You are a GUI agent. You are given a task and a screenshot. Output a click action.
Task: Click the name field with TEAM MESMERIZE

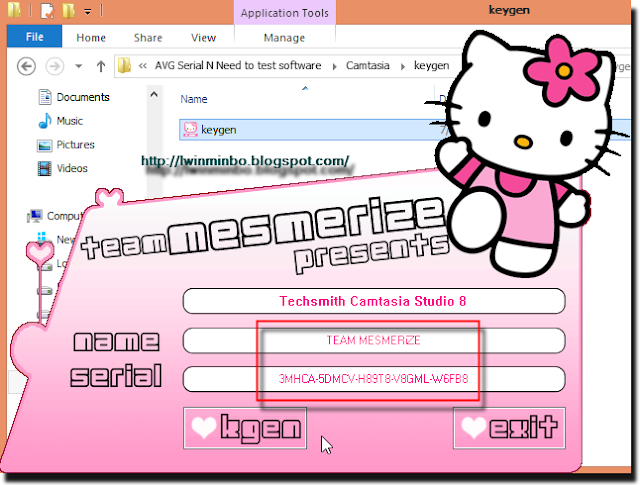374,340
